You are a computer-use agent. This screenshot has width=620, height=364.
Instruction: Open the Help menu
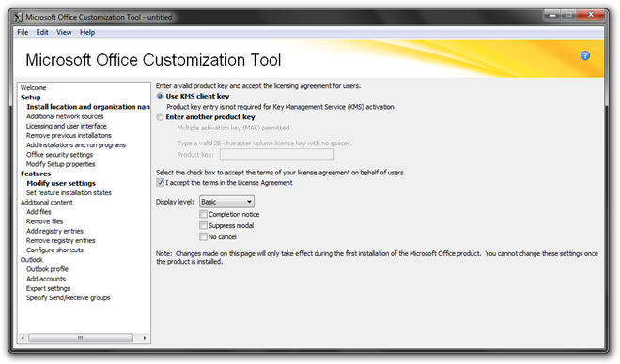(87, 33)
